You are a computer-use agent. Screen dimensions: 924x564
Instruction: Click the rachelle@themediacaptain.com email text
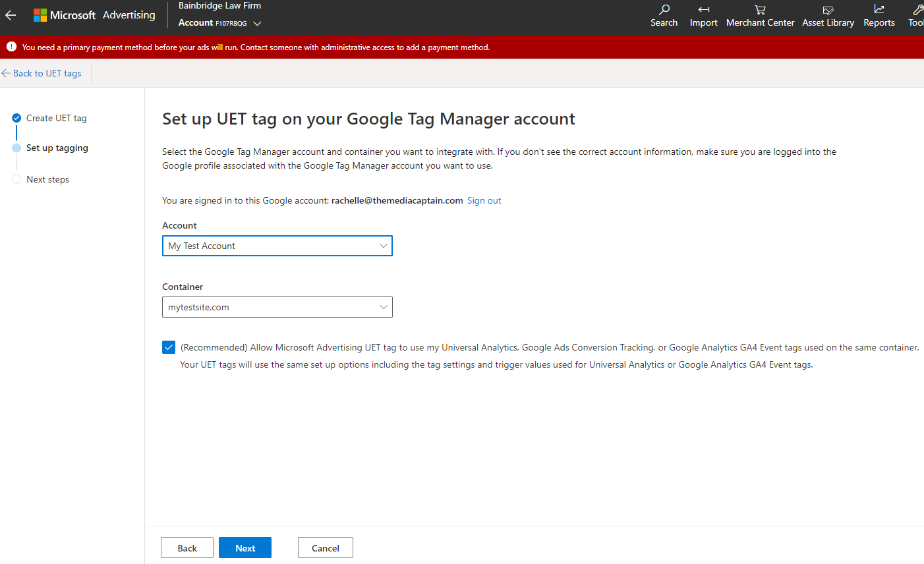point(397,201)
